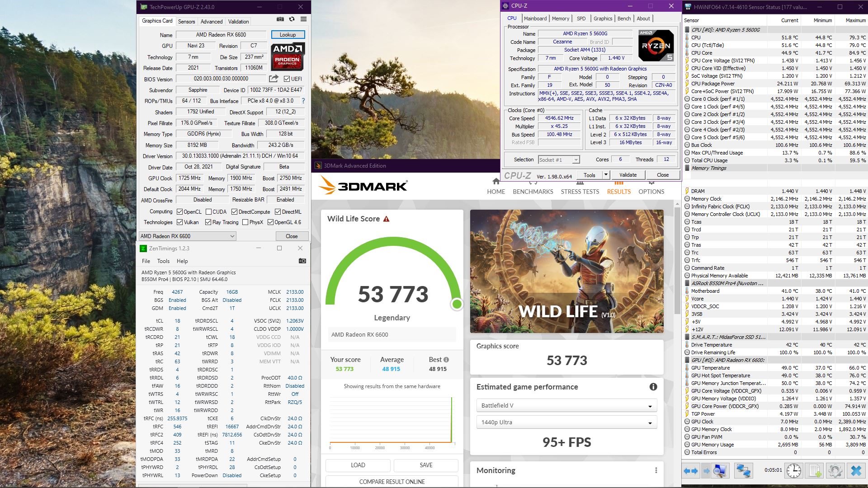Image resolution: width=868 pixels, height=488 pixels.
Task: Click the green score gauge indicator dot
Action: pyautogui.click(x=457, y=304)
